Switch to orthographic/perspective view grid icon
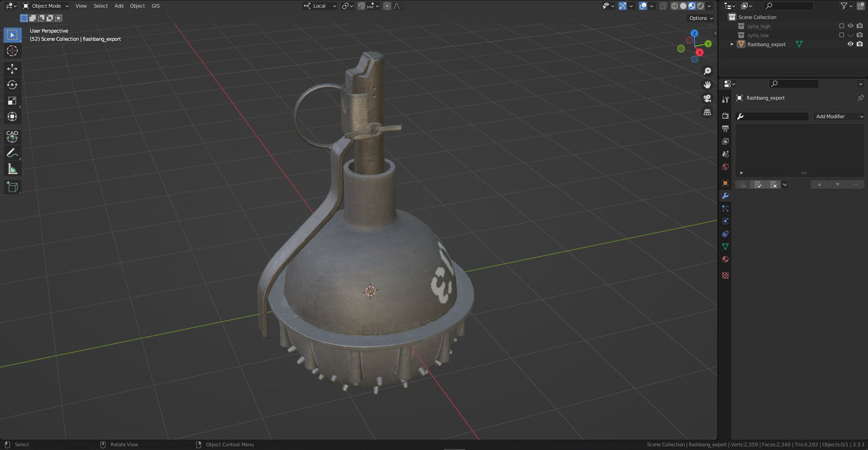This screenshot has height=450, width=868. click(x=707, y=112)
